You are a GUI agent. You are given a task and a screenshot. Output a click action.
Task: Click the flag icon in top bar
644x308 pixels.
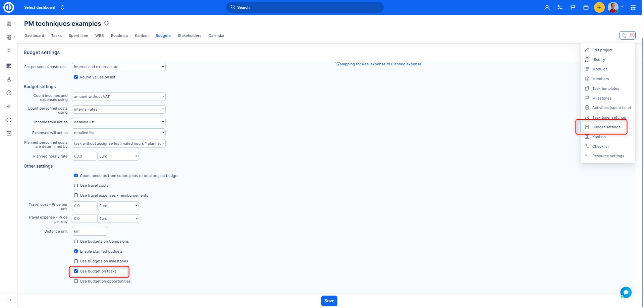click(573, 7)
